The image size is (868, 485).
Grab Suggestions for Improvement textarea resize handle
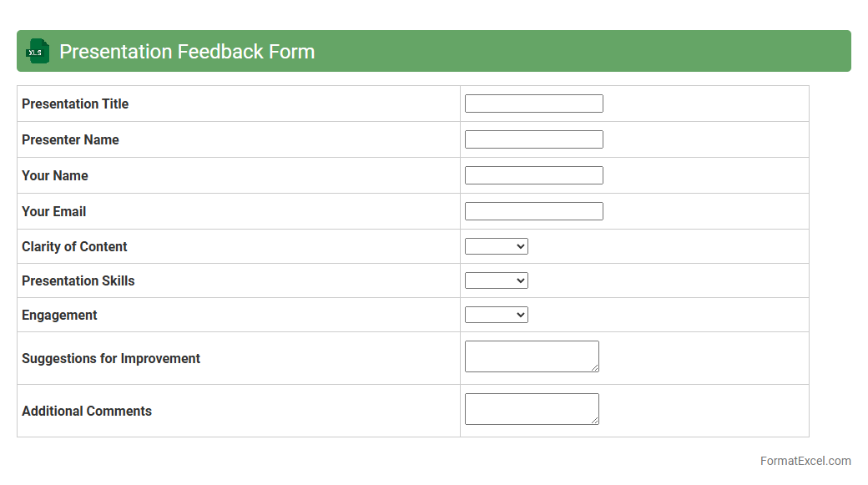click(595, 368)
